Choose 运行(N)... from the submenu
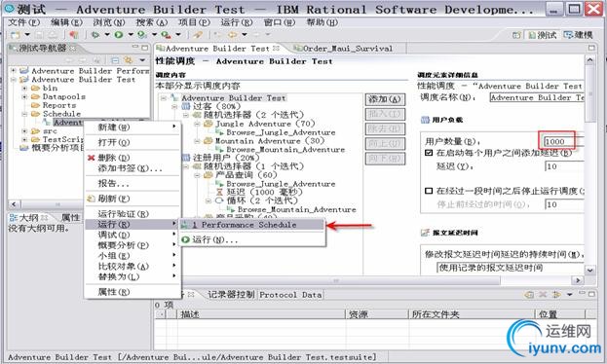The width and height of the screenshot is (607, 364). coord(251,239)
